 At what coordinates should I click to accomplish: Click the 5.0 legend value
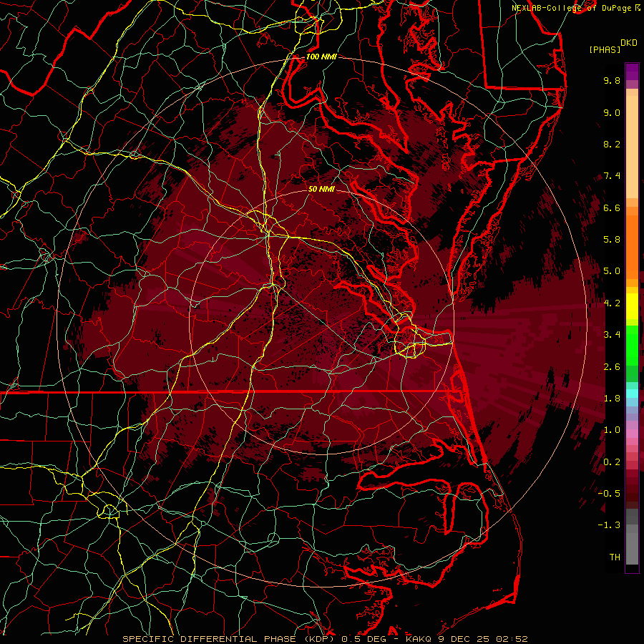[612, 271]
